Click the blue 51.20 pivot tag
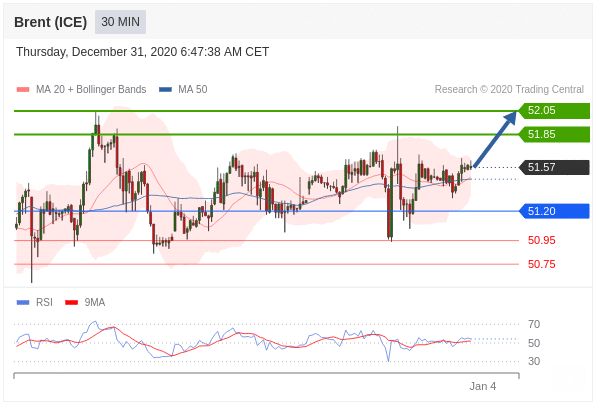Image resolution: width=597 pixels, height=404 pixels. point(554,211)
